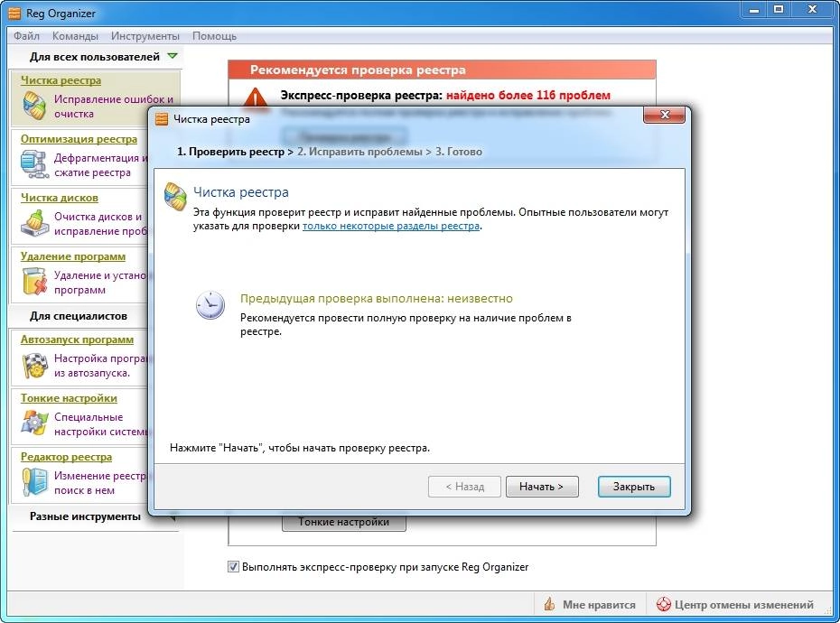Open the Редактор реестра sidebar link

66,457
